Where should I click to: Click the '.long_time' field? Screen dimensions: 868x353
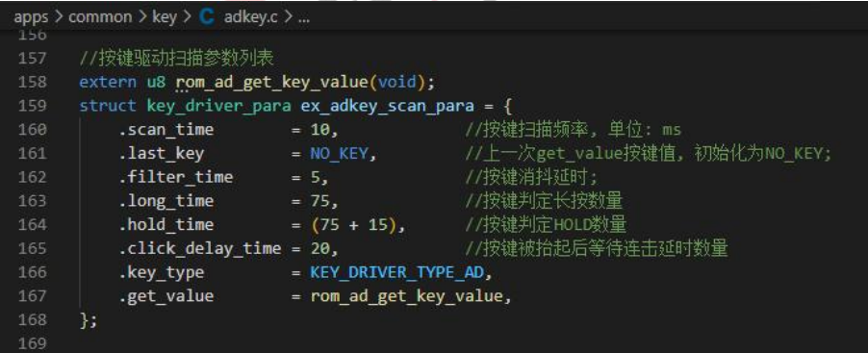[166, 201]
